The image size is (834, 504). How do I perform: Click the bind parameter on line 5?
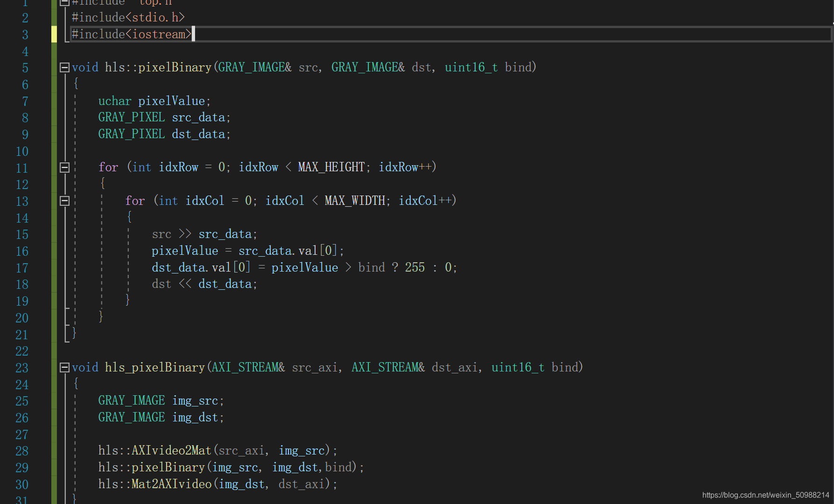point(518,67)
